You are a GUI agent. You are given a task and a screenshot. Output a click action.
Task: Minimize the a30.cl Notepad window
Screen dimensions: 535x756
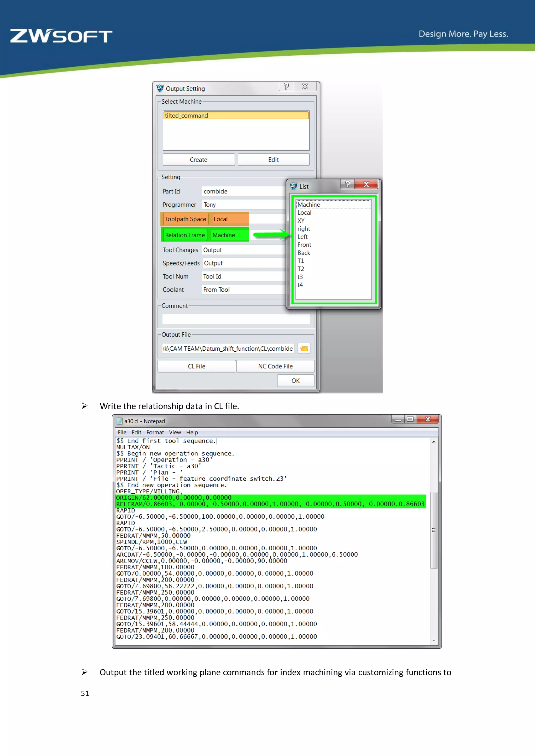(398, 419)
